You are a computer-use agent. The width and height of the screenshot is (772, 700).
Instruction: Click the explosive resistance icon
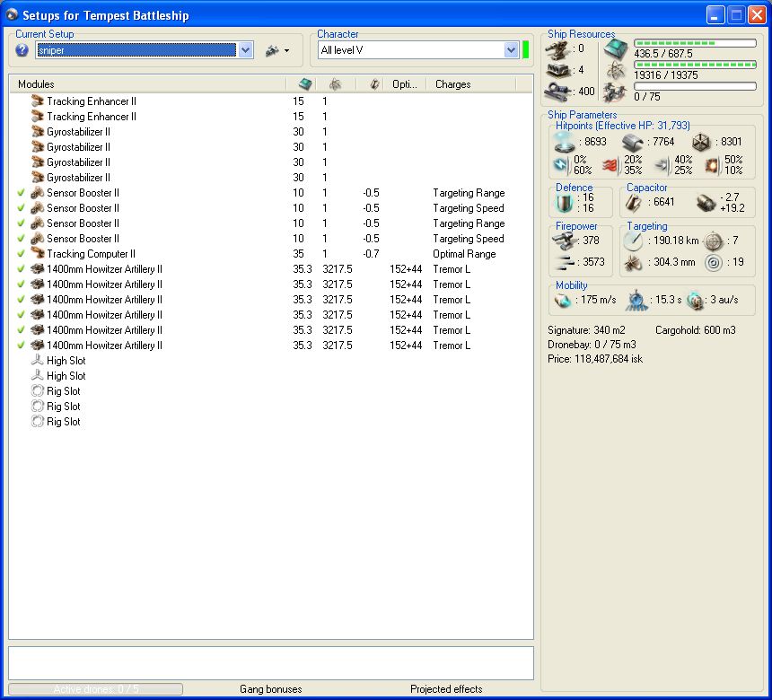coord(713,165)
